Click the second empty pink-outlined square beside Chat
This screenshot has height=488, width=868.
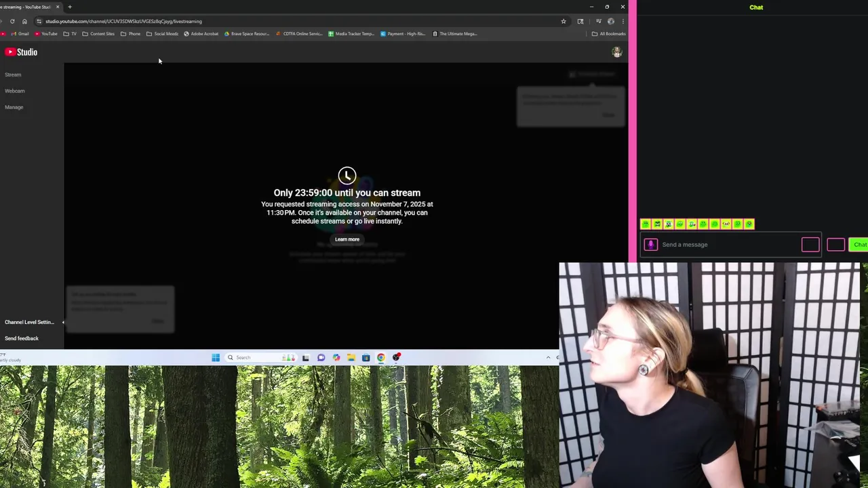click(835, 245)
